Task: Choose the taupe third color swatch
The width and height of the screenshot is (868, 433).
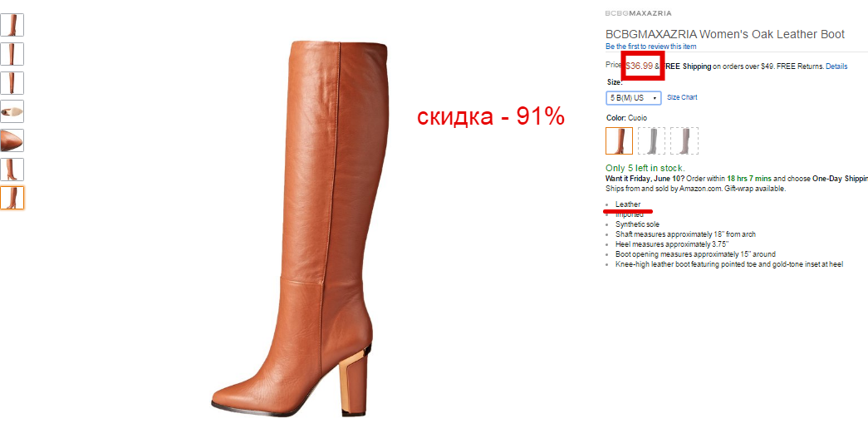Action: click(x=684, y=140)
